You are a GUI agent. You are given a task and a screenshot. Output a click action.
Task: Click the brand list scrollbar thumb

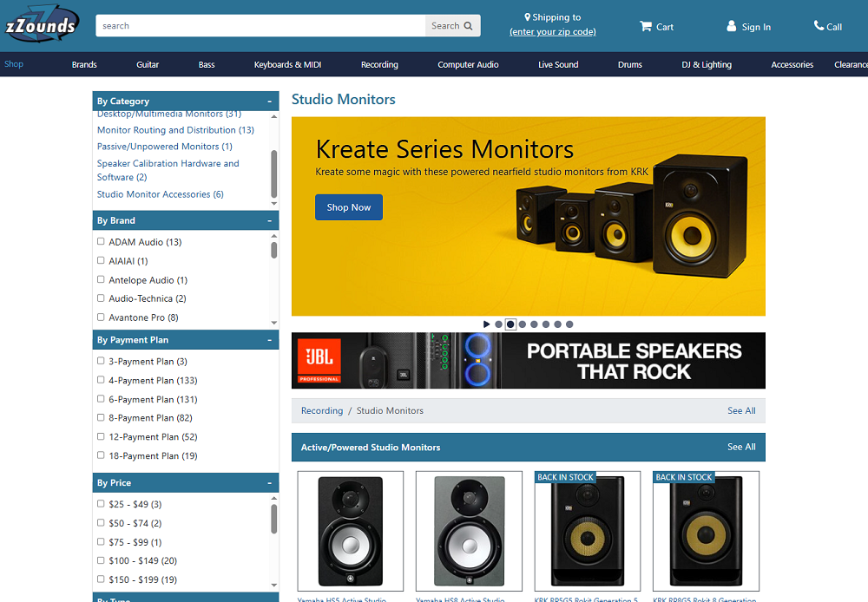point(274,250)
